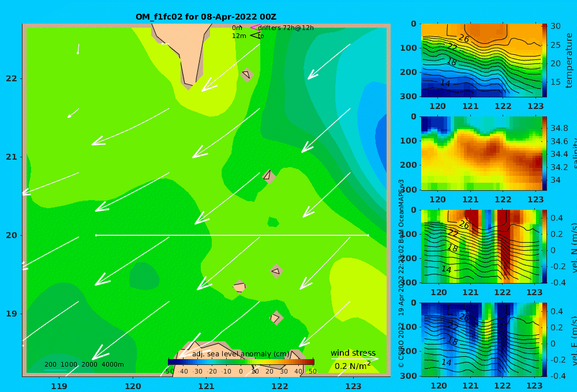Viewport: 577px width, 392px height.
Task: Click the salinity colorbar
Action: (545, 153)
